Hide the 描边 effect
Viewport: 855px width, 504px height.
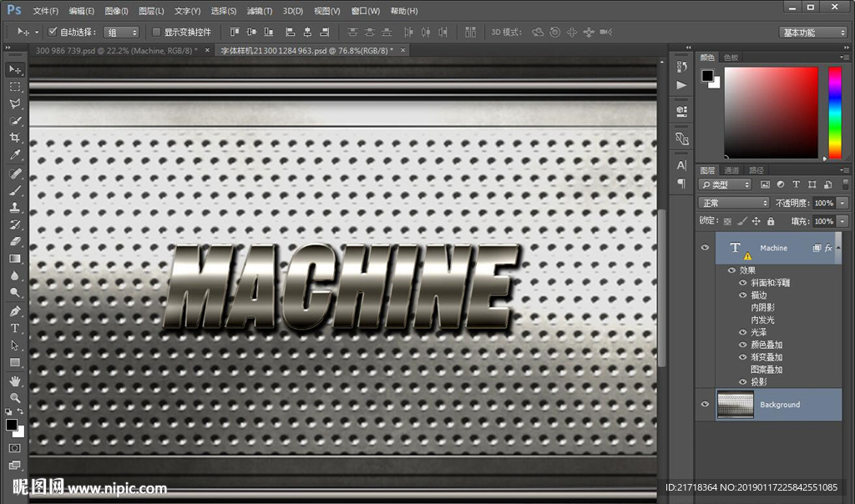(742, 295)
